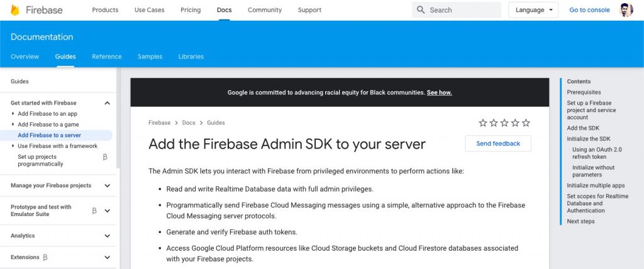
Task: Open the Language dropdown
Action: tap(533, 10)
